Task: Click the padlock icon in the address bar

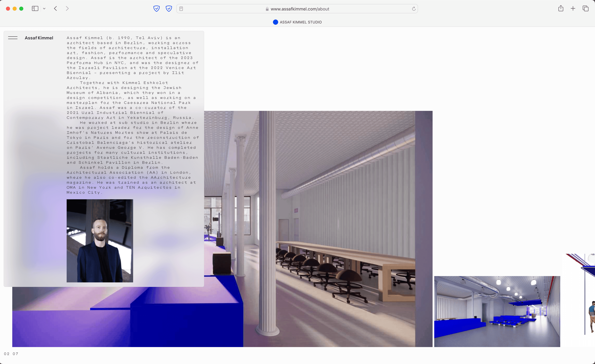Action: pos(267,9)
